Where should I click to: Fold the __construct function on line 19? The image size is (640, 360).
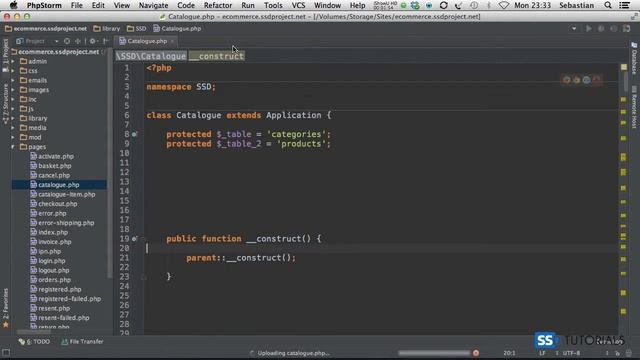[143, 239]
